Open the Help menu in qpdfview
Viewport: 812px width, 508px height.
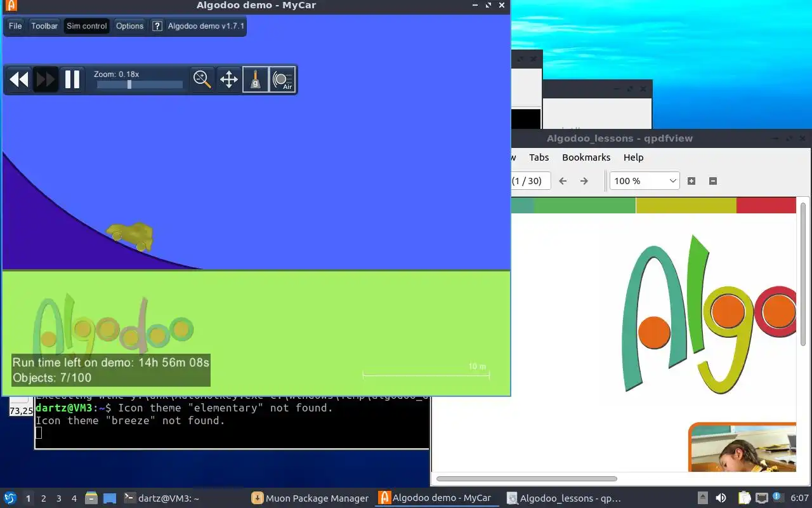pos(633,157)
